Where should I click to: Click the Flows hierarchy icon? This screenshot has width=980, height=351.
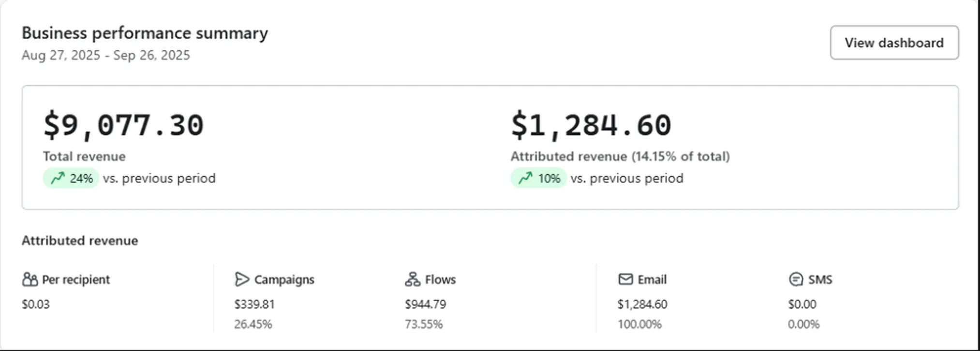click(413, 279)
